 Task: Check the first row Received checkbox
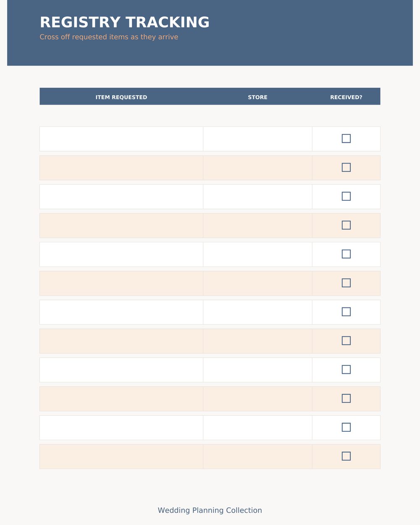tap(346, 139)
